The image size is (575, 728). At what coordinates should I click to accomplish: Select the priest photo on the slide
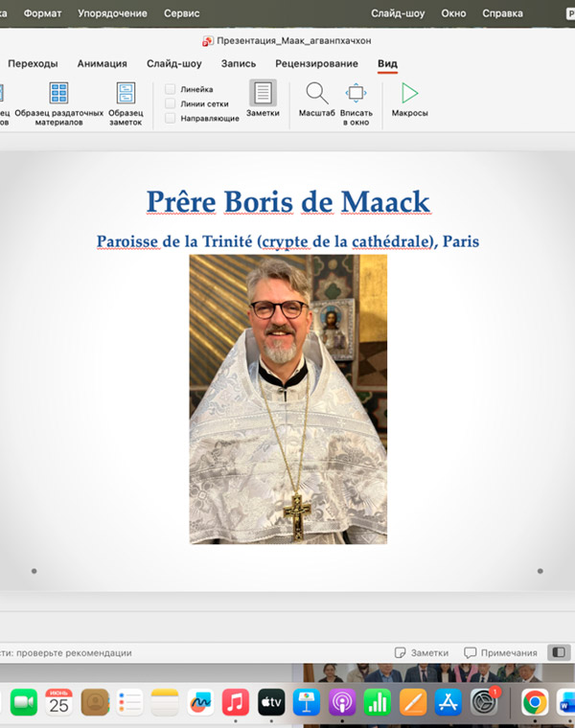tap(287, 399)
